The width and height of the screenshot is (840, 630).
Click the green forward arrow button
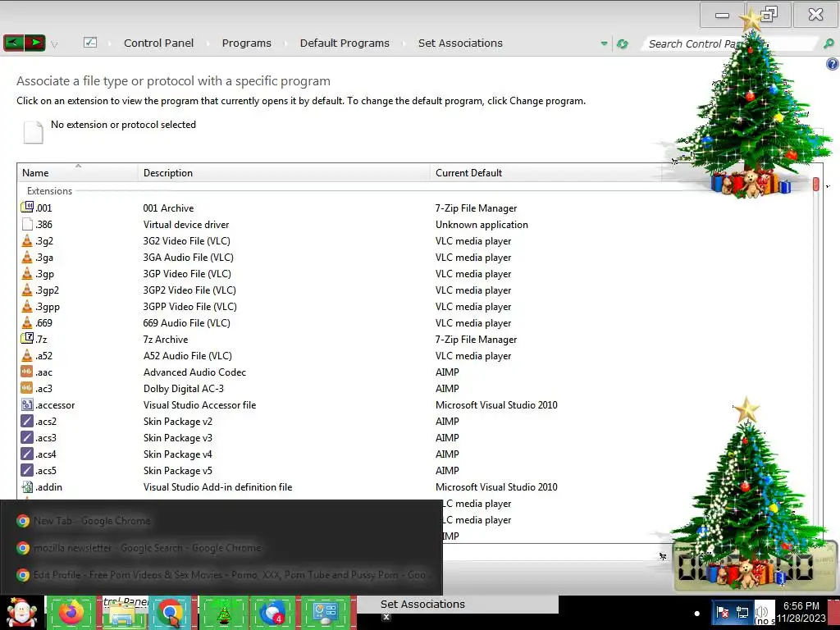pyautogui.click(x=34, y=43)
